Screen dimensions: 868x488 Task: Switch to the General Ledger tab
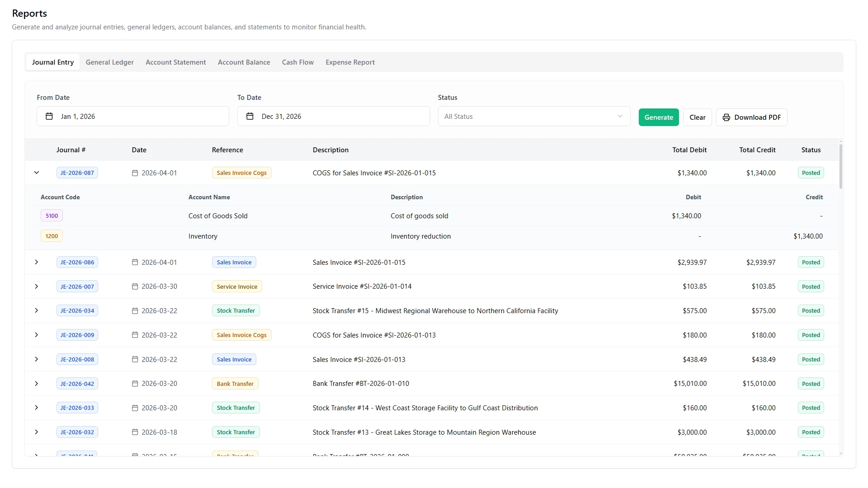(110, 62)
